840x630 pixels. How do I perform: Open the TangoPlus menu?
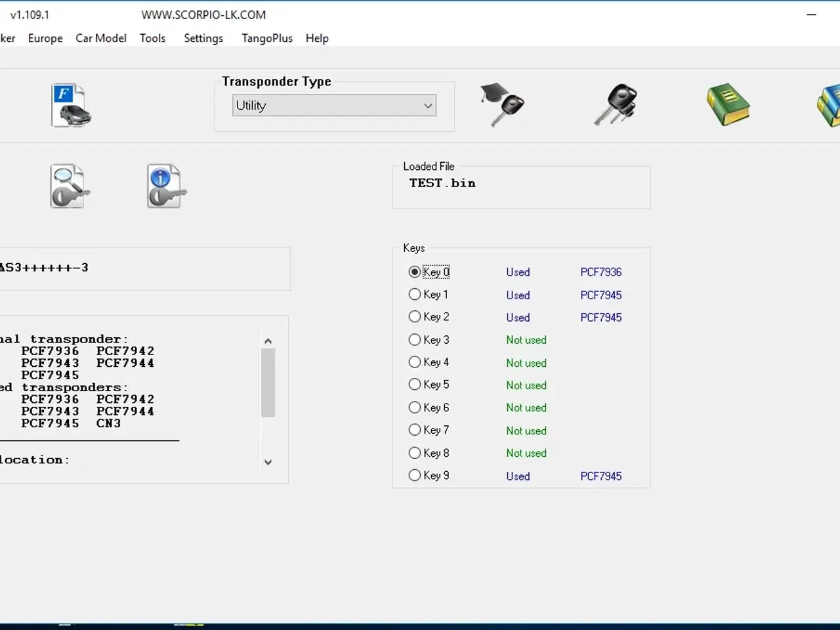coord(266,38)
